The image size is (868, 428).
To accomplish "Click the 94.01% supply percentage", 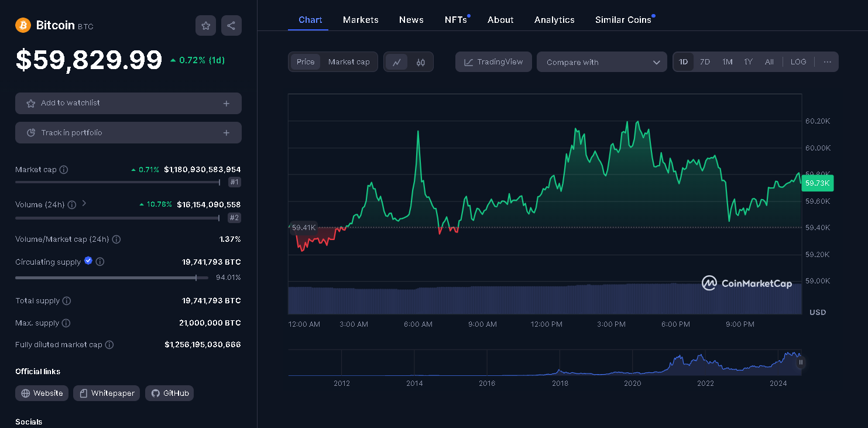I will click(228, 278).
